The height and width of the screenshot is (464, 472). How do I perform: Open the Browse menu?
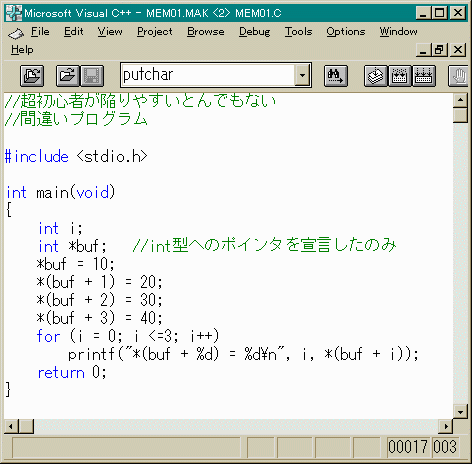(206, 32)
